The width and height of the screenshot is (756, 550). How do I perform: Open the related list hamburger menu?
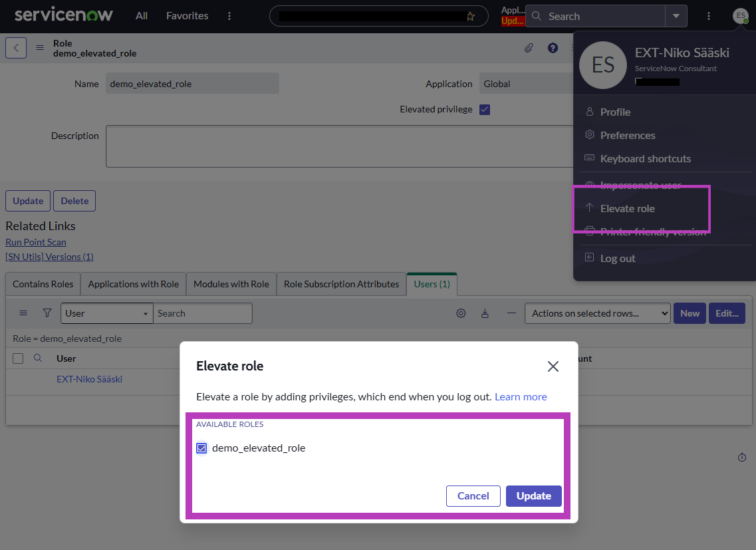(x=23, y=313)
